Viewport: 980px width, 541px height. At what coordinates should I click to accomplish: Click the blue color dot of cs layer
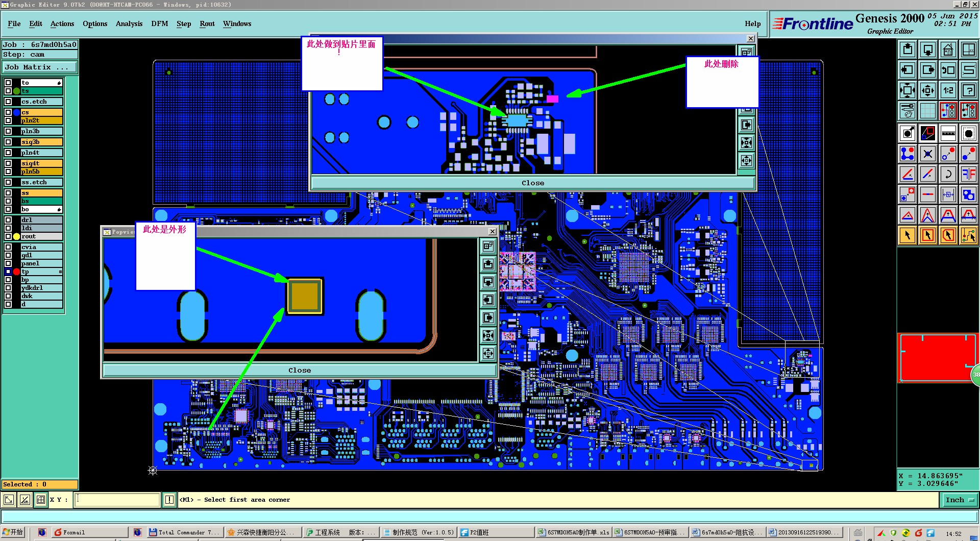coord(16,112)
